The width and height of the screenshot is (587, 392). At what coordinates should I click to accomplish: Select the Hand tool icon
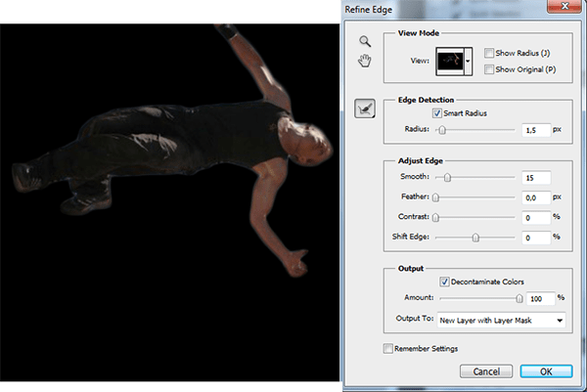(364, 61)
